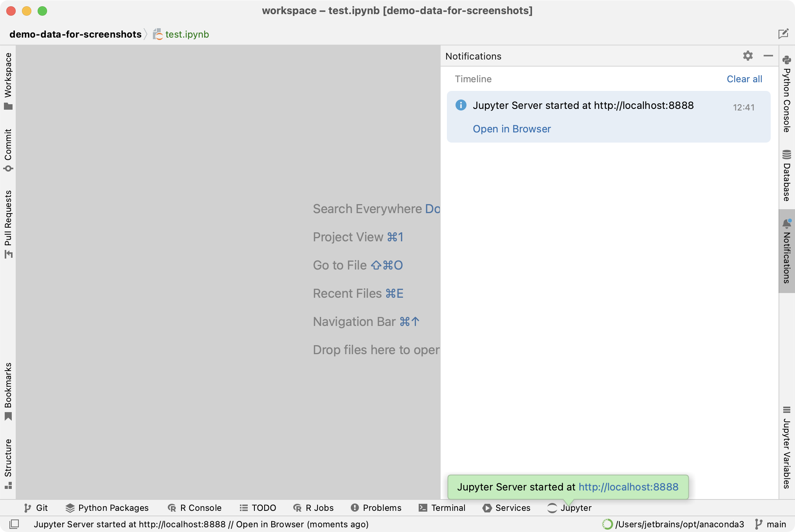Select test.ipynb in the breadcrumbs
This screenshot has height=532, width=795.
(187, 34)
